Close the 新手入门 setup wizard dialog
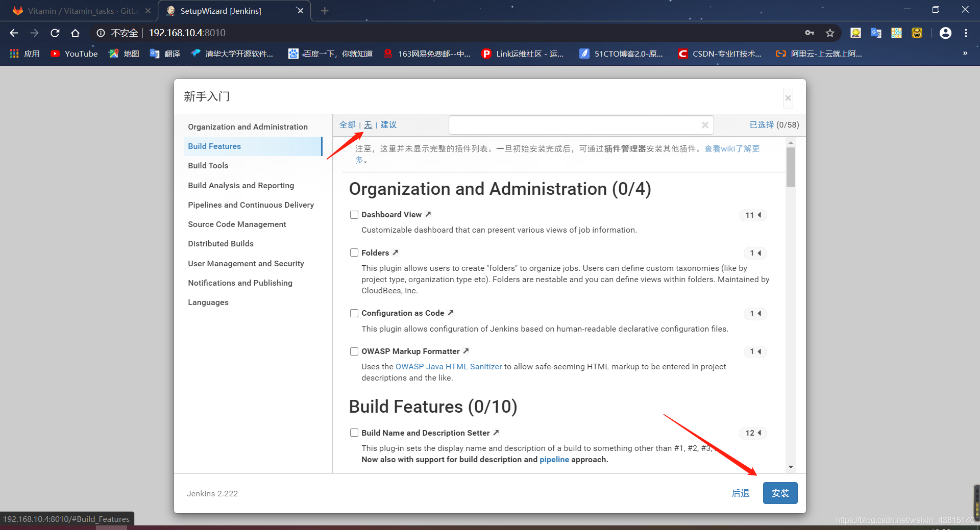This screenshot has width=980, height=530. [788, 98]
